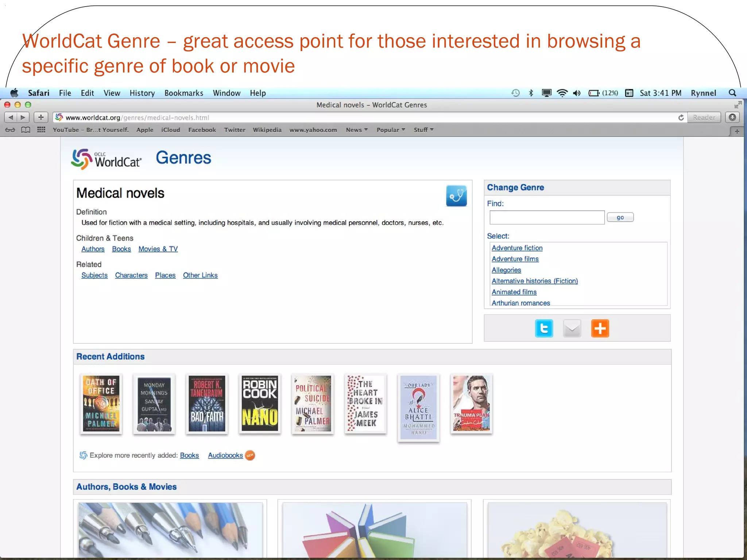Image resolution: width=747 pixels, height=560 pixels.
Task: Open the Places related link
Action: [165, 275]
